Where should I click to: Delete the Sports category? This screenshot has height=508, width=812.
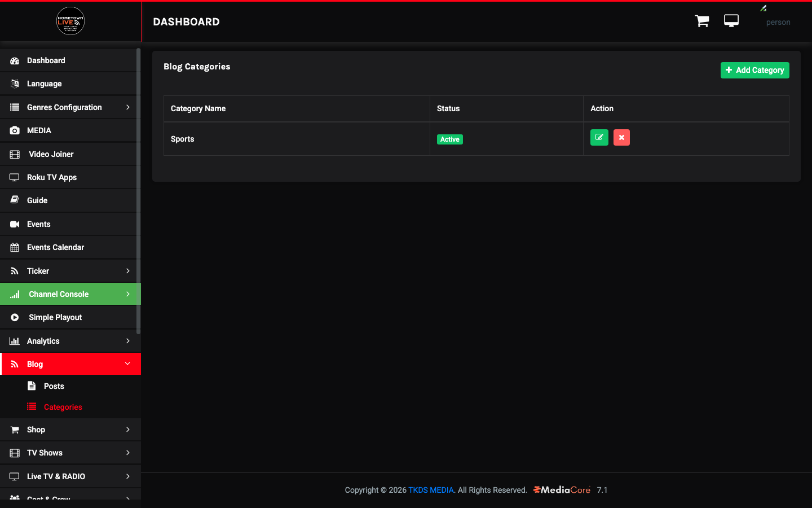point(621,138)
